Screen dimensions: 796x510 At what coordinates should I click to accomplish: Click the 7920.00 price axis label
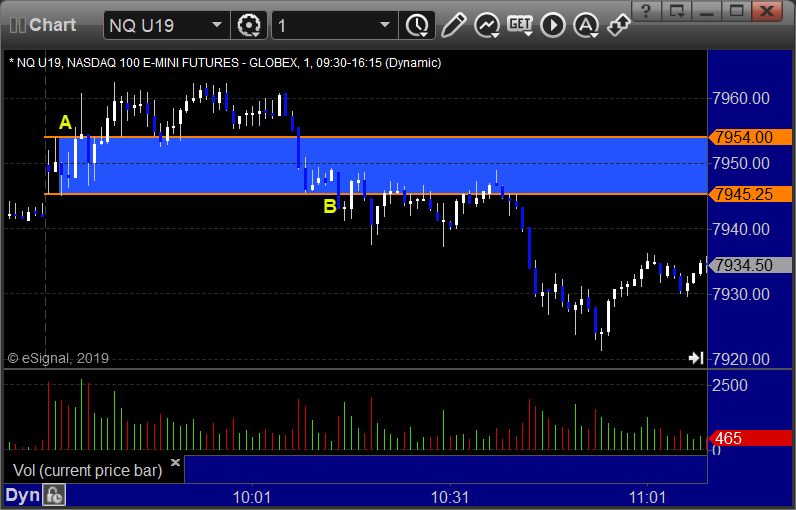click(741, 359)
